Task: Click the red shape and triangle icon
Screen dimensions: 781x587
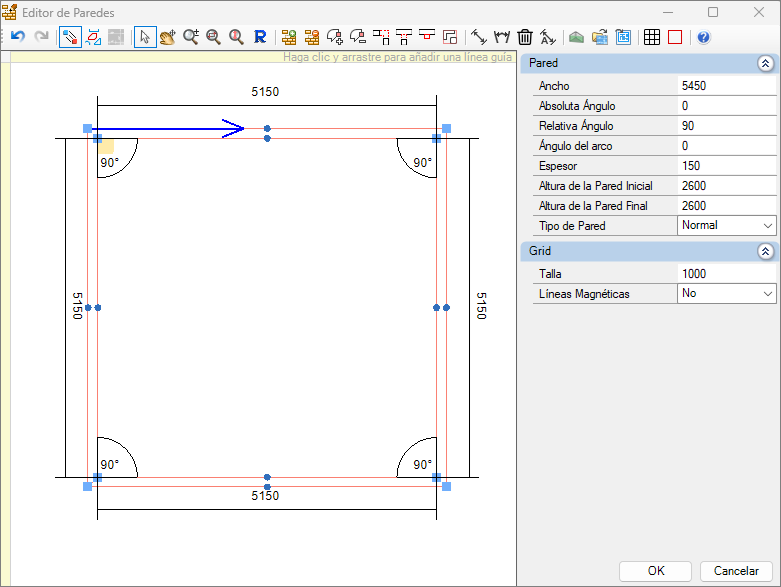Action: coord(93,37)
